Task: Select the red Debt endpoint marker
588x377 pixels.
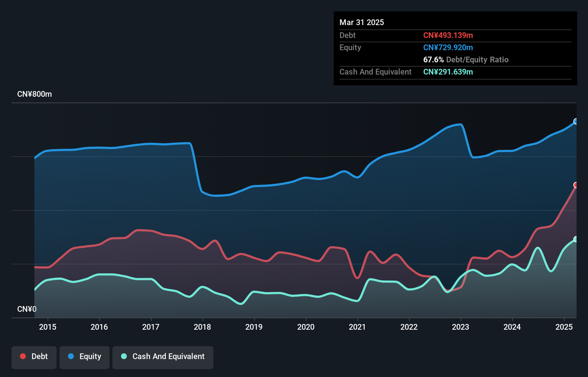Action: [576, 185]
